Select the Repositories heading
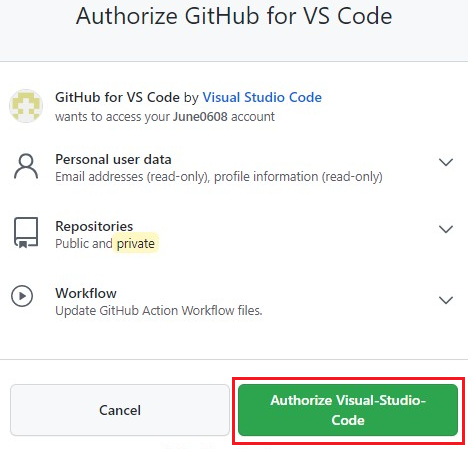This screenshot has height=449, width=468. 94,226
